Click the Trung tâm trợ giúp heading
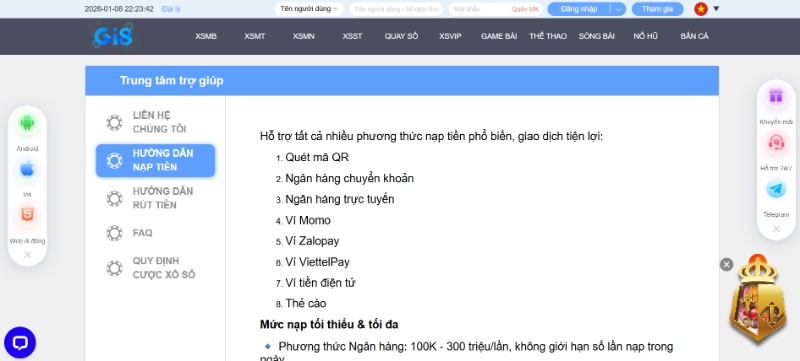 [x=171, y=81]
